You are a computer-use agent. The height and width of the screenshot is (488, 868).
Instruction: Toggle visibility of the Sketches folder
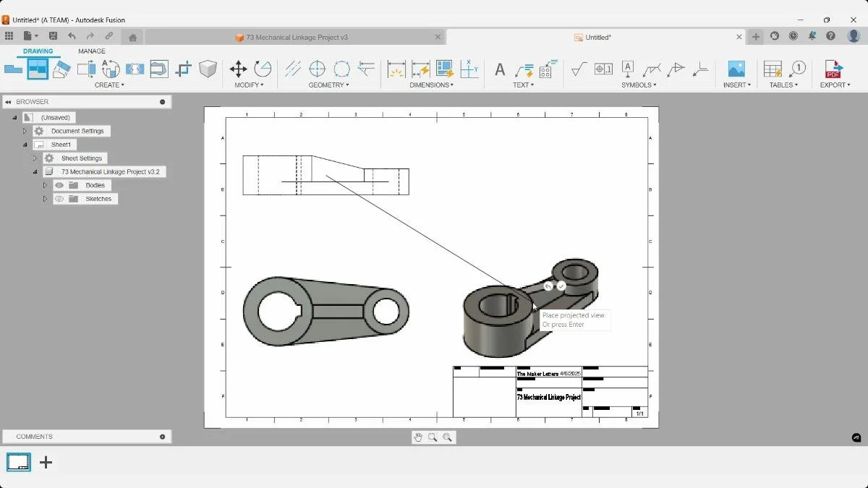pyautogui.click(x=59, y=199)
